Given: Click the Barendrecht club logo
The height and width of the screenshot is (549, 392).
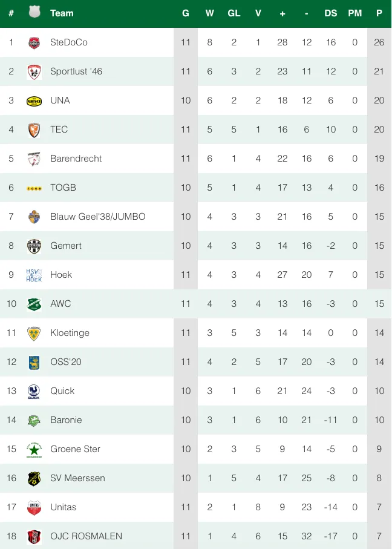Looking at the screenshot, I should (x=34, y=159).
